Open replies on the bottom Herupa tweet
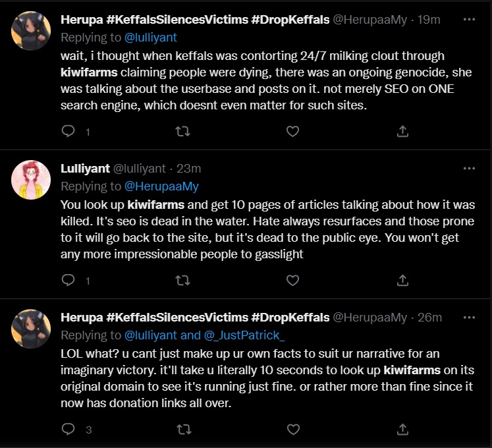Viewport: 492px width, 448px height. coord(68,430)
